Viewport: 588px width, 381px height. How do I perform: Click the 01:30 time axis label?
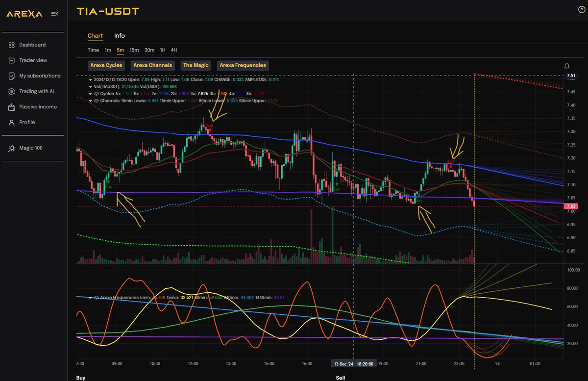[x=535, y=364]
